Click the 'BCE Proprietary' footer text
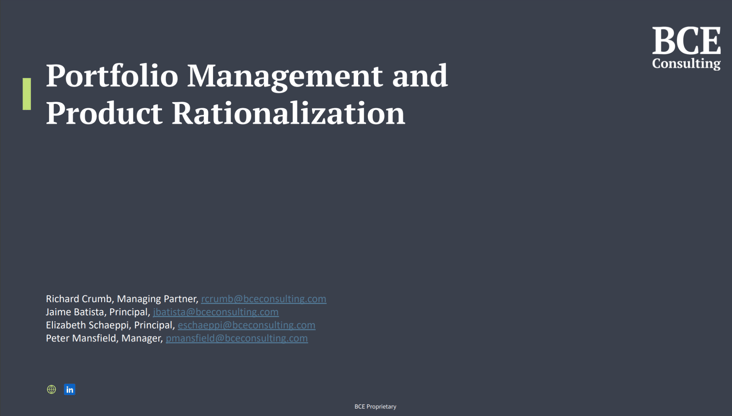The image size is (732, 416). (375, 407)
